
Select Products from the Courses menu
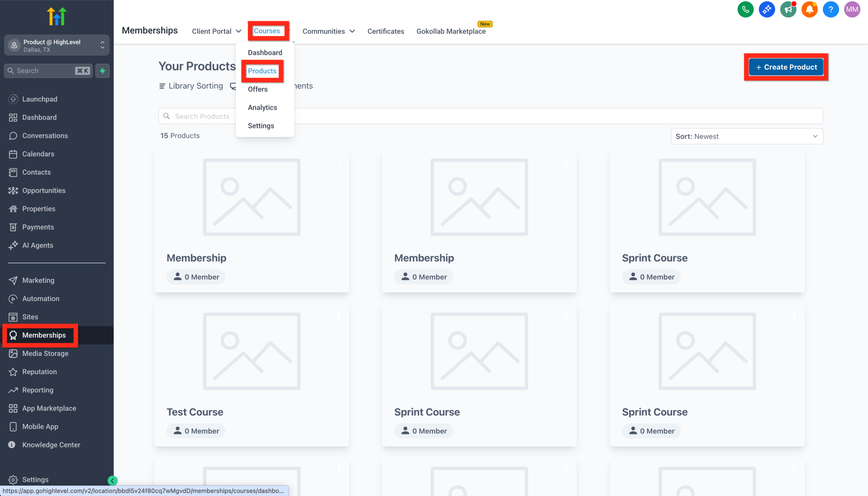coord(262,71)
